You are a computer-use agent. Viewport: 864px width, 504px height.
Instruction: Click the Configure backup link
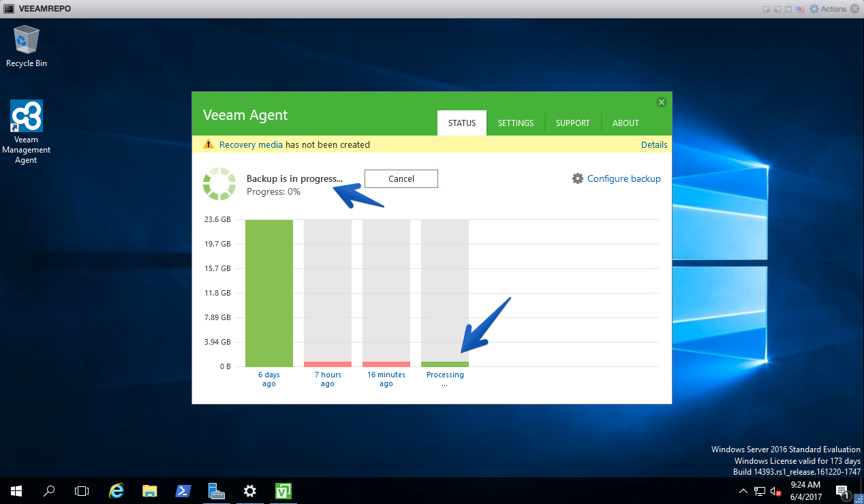(624, 178)
